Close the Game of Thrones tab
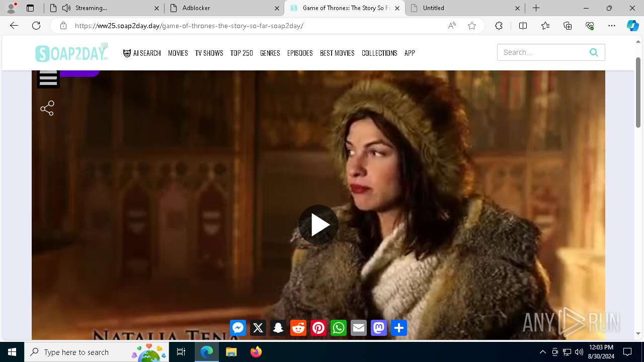Viewport: 644px width, 362px height. [x=397, y=8]
